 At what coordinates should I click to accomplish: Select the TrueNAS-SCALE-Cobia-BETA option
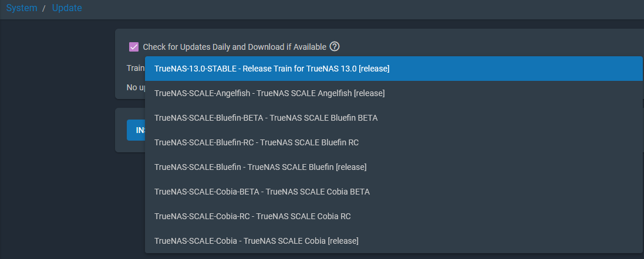[393, 192]
